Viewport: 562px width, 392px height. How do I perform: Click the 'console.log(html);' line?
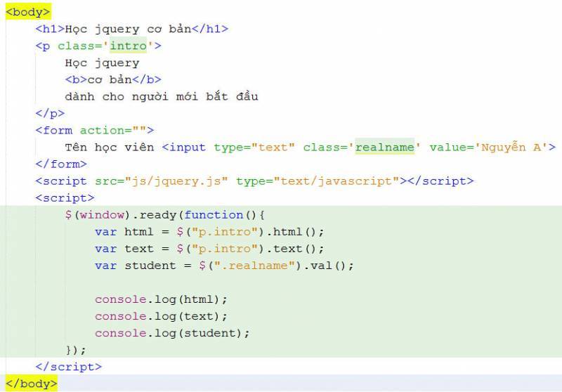162,299
